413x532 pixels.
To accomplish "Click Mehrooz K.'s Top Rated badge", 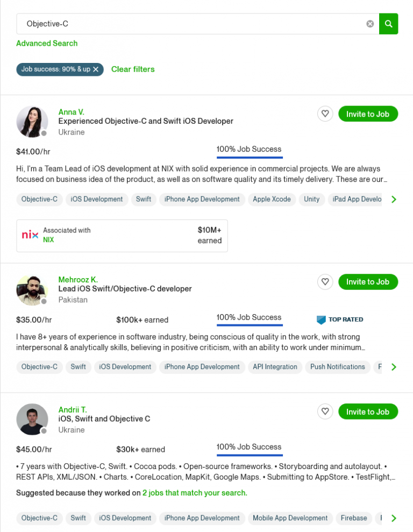I will coord(340,320).
